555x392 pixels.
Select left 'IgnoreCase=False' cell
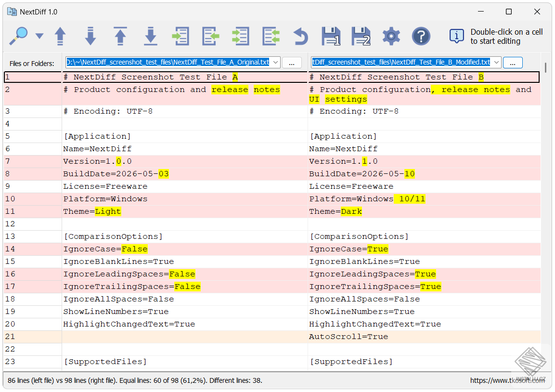tap(184, 249)
